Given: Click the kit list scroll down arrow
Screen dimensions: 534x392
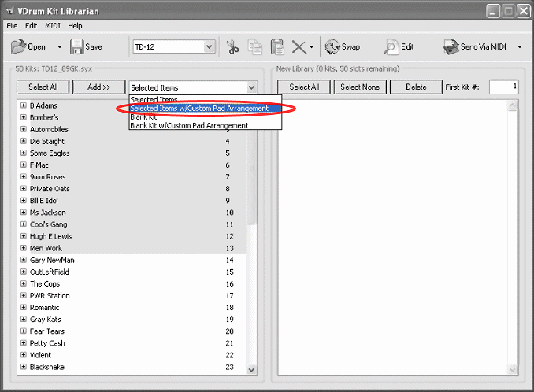Looking at the screenshot, I should 251,369.
